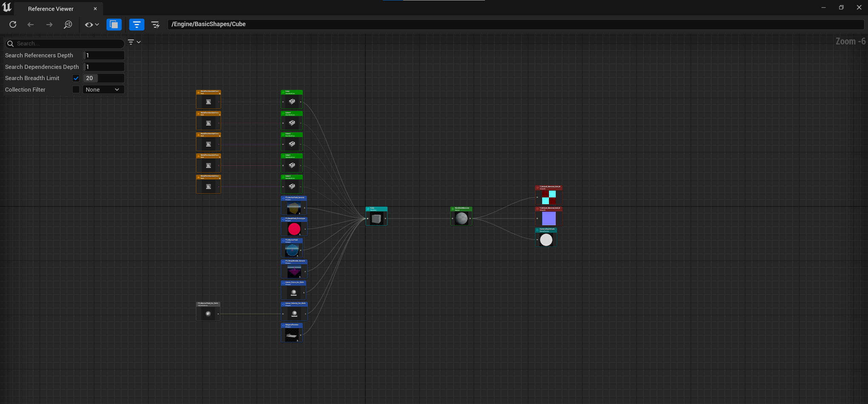Click the find-in-graph magnifier icon
The width and height of the screenshot is (868, 404).
[x=68, y=24]
